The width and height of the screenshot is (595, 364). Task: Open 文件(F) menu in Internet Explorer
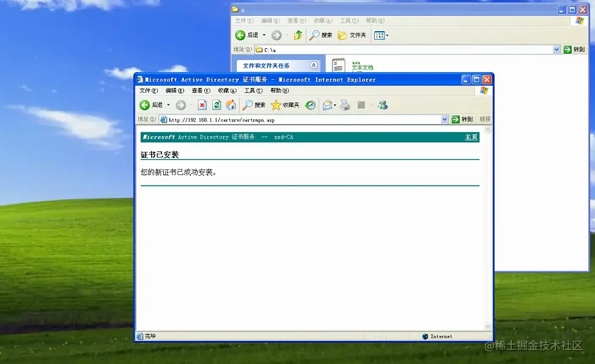(x=149, y=90)
